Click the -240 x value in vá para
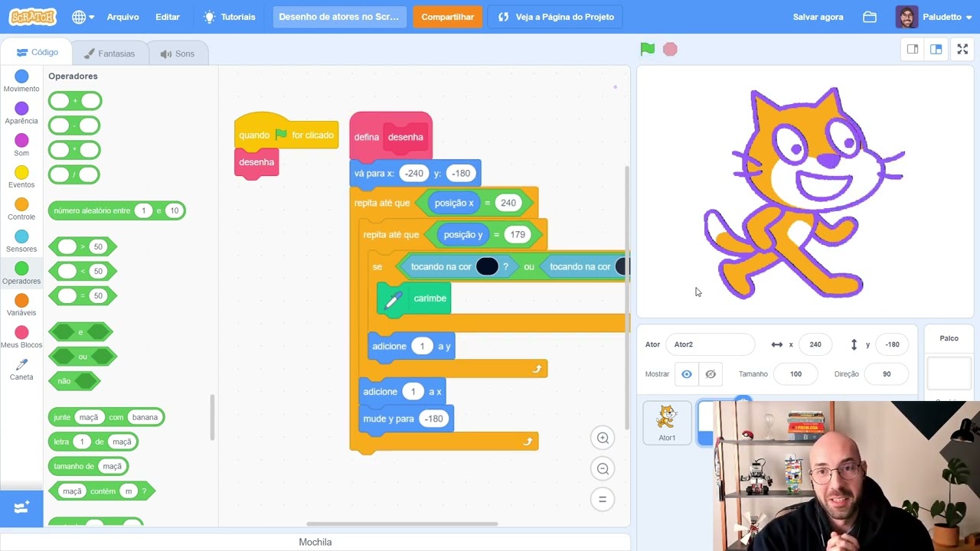This screenshot has width=980, height=551. click(414, 174)
